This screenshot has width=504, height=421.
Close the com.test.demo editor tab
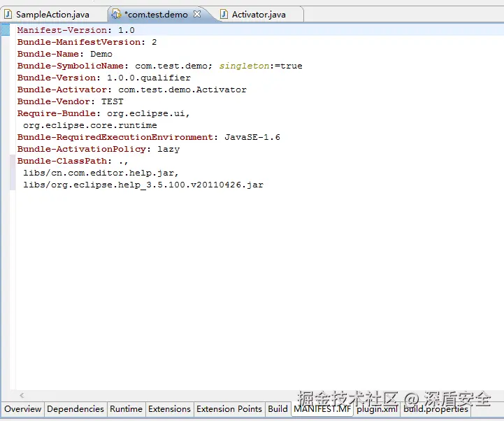pos(197,14)
